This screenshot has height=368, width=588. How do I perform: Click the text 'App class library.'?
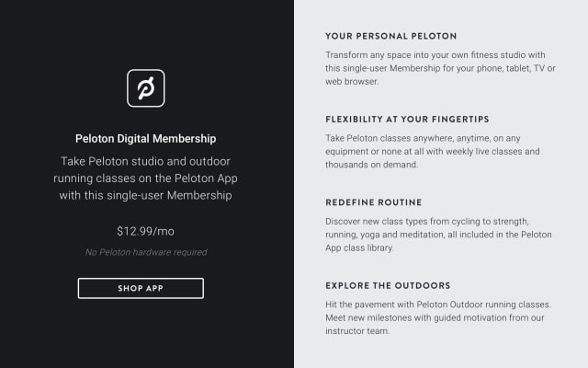click(359, 247)
